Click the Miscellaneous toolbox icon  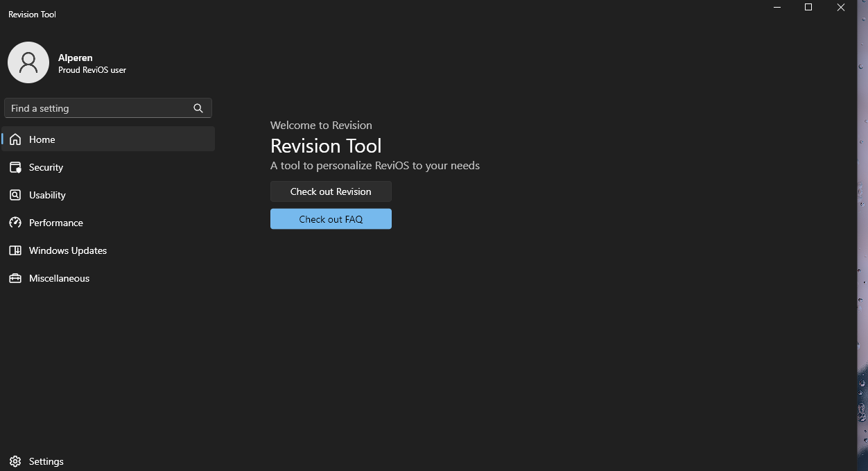point(15,278)
